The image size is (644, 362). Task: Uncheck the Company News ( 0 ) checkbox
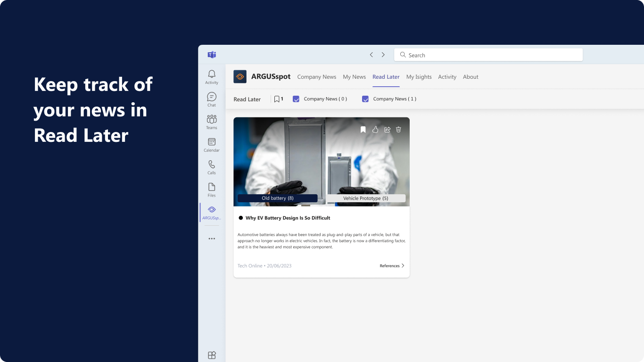tap(296, 99)
